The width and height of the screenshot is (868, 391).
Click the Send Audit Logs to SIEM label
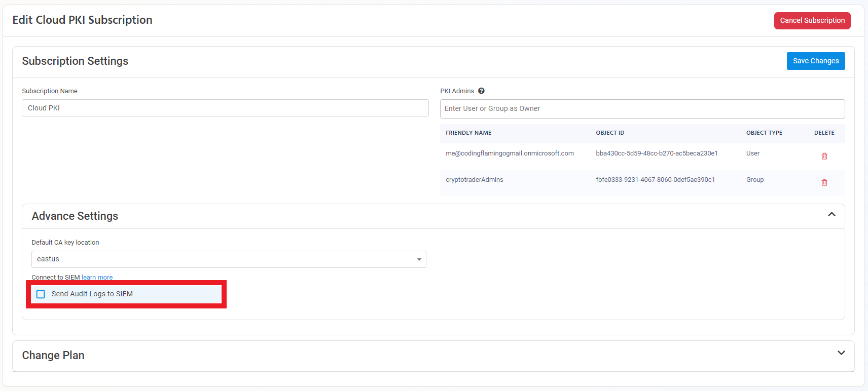(92, 294)
